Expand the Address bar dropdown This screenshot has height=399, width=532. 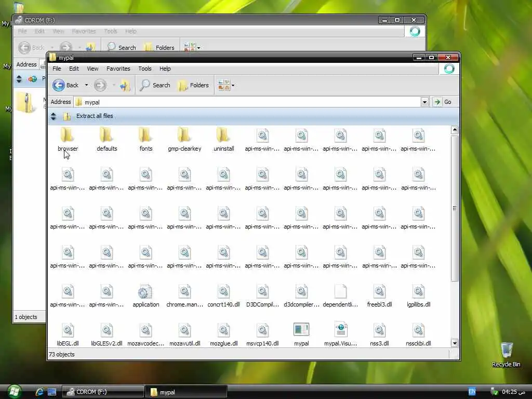coord(424,102)
